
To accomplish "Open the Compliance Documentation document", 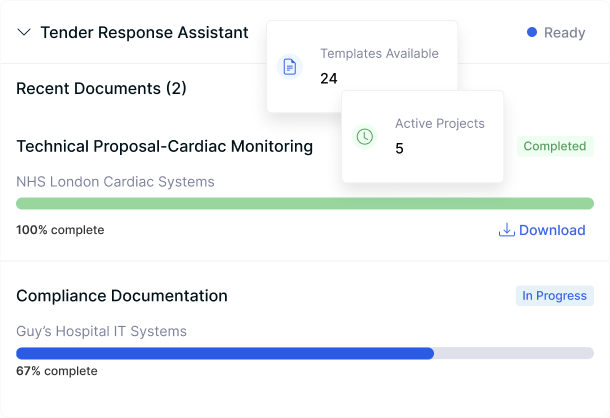I will 122,296.
